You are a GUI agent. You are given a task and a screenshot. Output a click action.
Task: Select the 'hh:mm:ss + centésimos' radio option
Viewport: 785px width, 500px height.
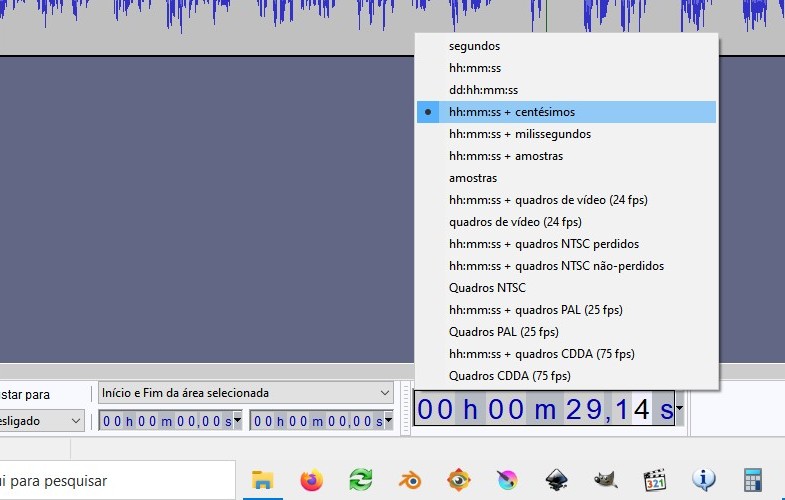(x=511, y=112)
